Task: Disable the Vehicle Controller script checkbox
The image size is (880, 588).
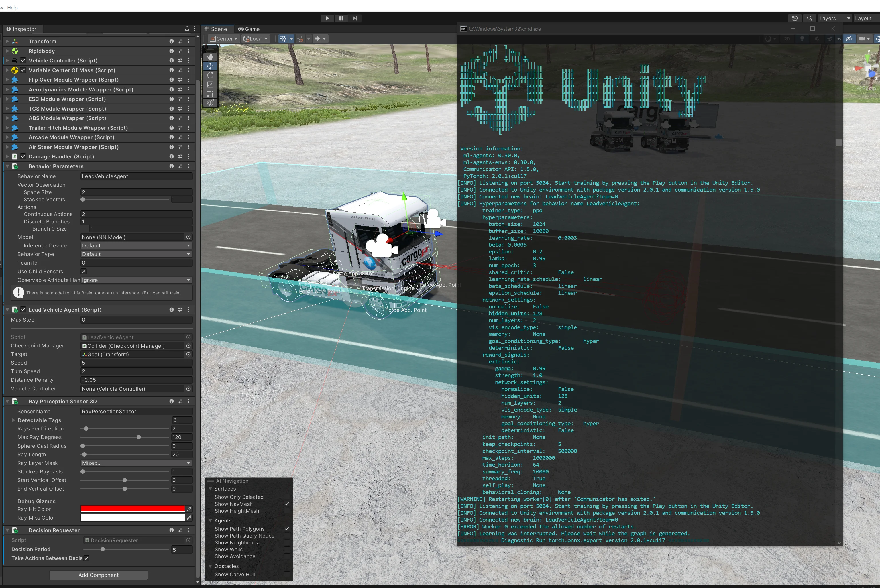Action: [x=23, y=60]
